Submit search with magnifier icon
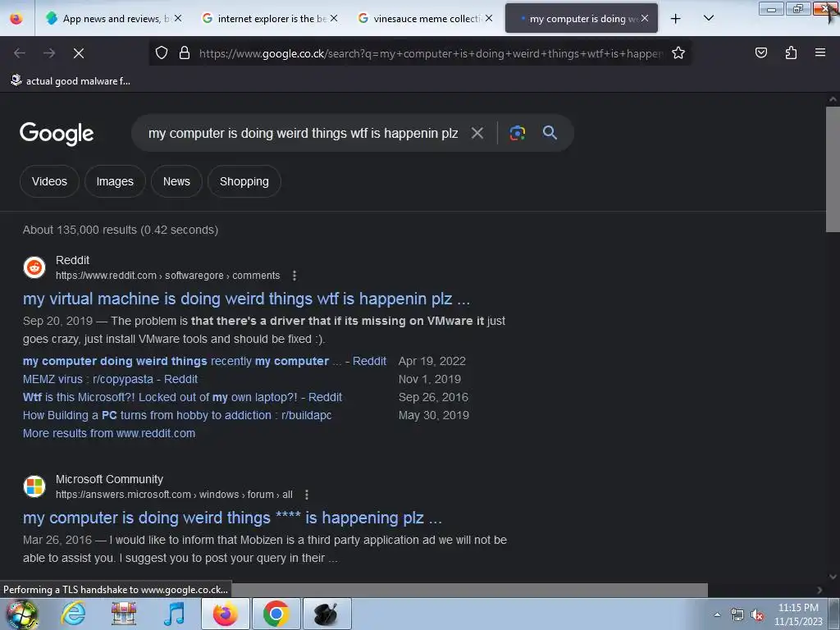This screenshot has width=840, height=630. pos(550,132)
